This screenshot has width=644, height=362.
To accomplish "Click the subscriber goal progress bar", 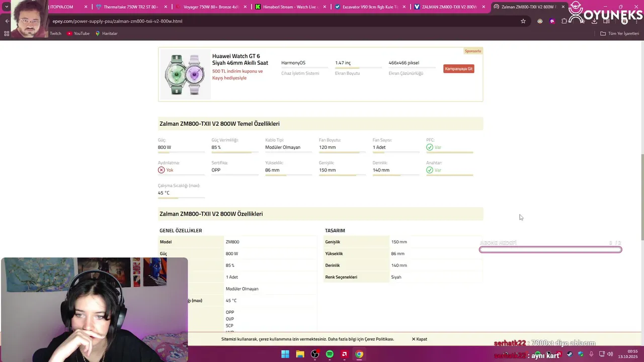I will point(550,249).
